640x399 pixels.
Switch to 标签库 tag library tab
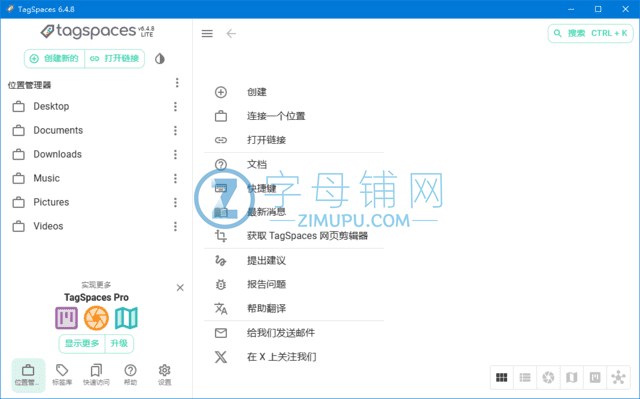point(62,375)
